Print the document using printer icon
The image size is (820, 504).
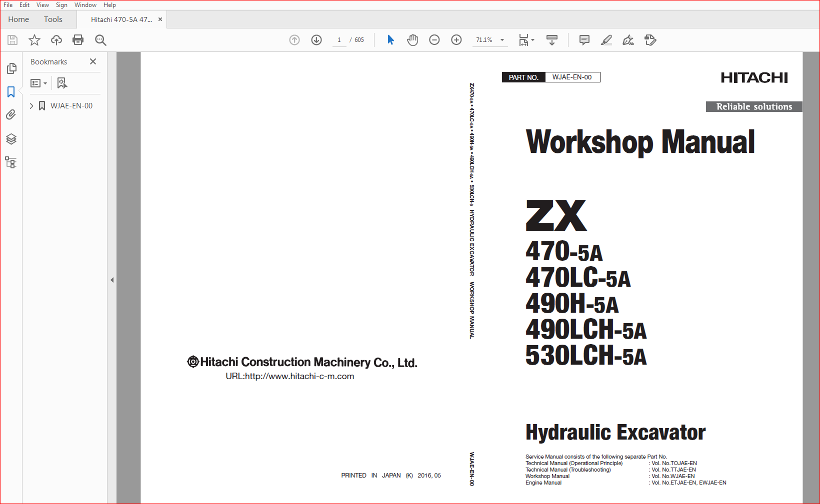coord(78,40)
